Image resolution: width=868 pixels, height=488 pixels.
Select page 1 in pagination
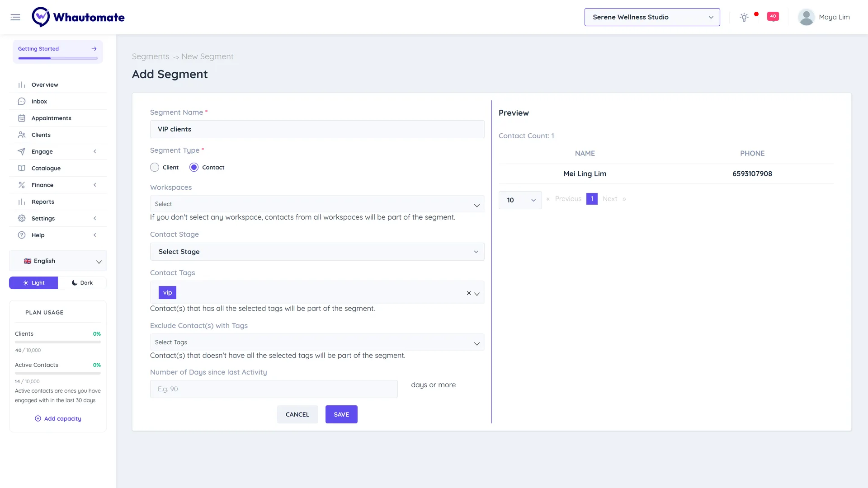pos(592,199)
